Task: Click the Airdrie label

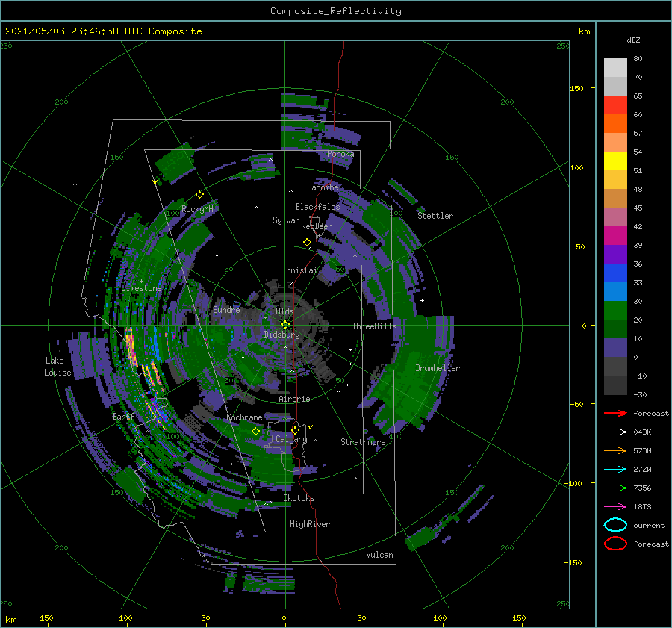Action: coord(294,399)
